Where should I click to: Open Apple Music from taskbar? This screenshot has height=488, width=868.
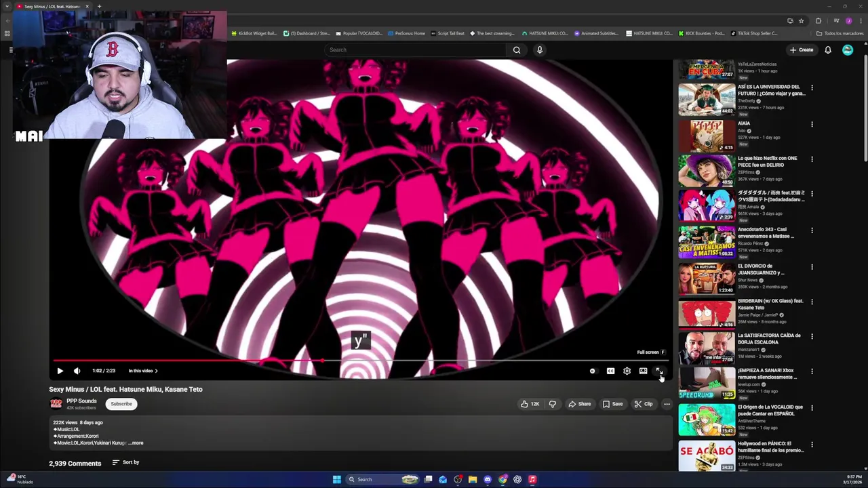(532, 479)
